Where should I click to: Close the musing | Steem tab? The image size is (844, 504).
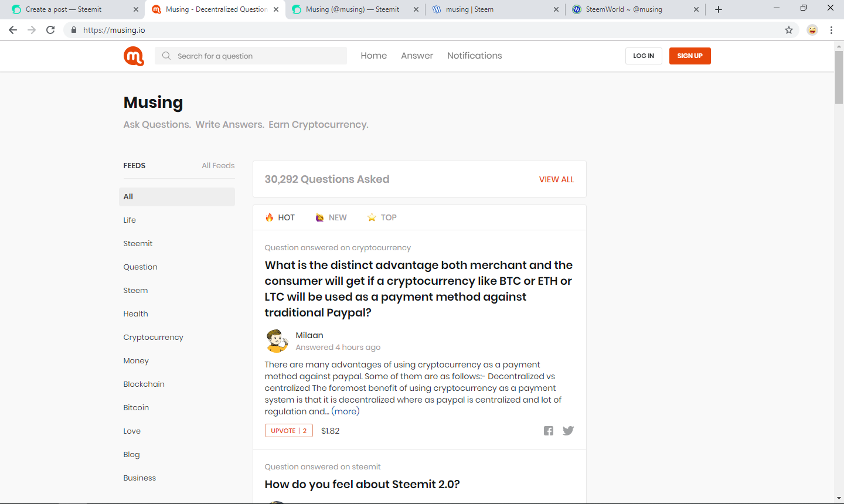pos(556,9)
